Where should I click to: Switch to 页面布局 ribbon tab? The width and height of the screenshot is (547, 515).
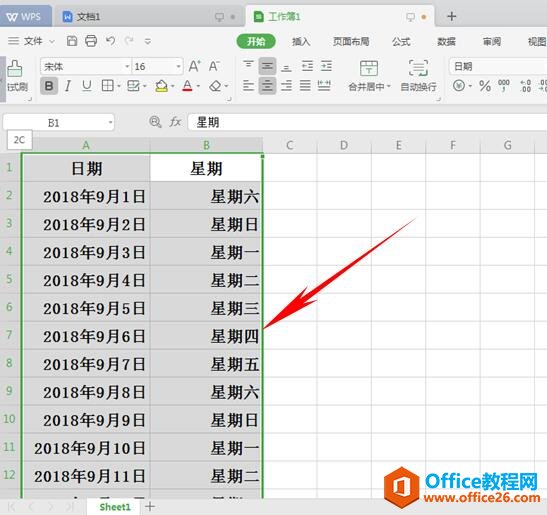(351, 42)
